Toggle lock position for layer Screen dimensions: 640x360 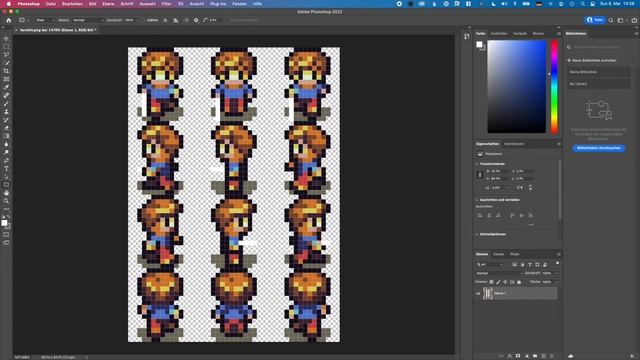505,282
